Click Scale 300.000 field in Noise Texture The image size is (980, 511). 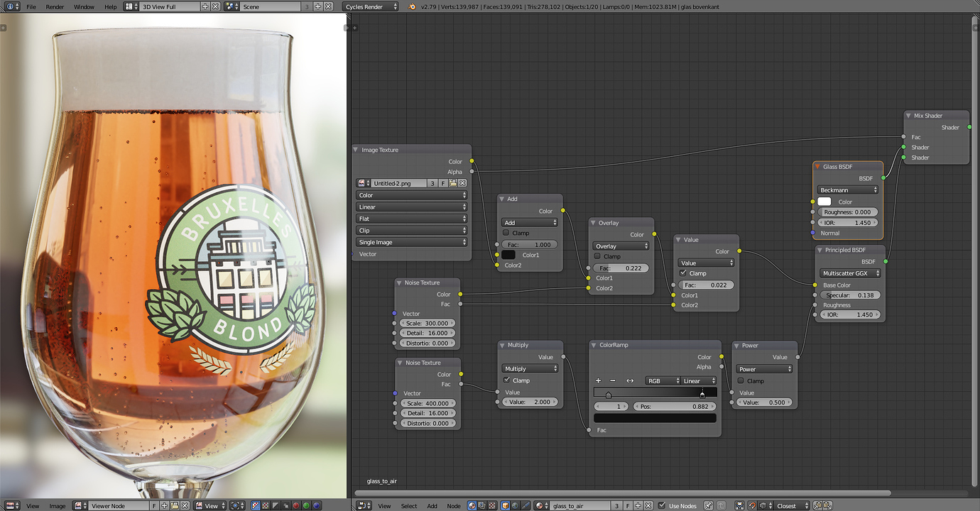[x=427, y=323]
